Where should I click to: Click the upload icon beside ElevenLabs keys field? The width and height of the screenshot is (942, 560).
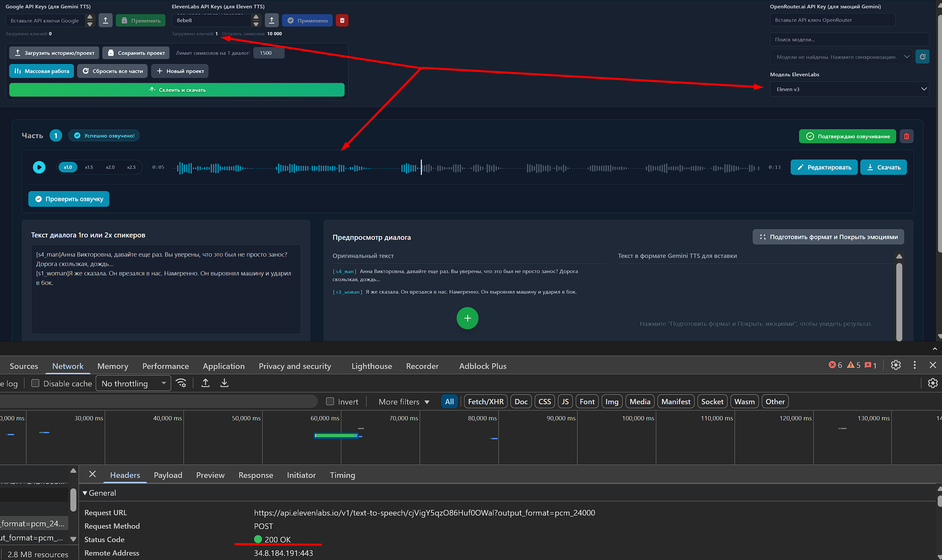[271, 21]
